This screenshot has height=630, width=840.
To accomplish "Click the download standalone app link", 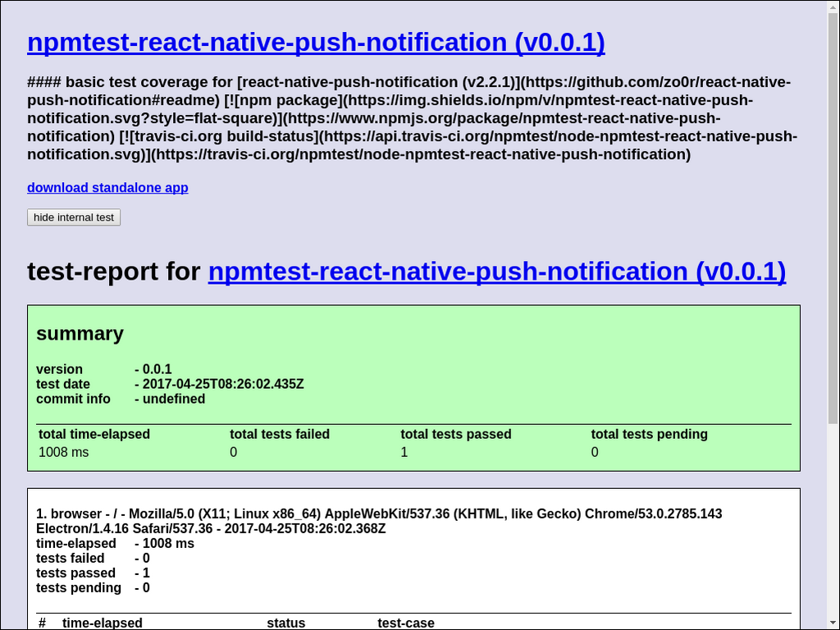I will tap(107, 188).
